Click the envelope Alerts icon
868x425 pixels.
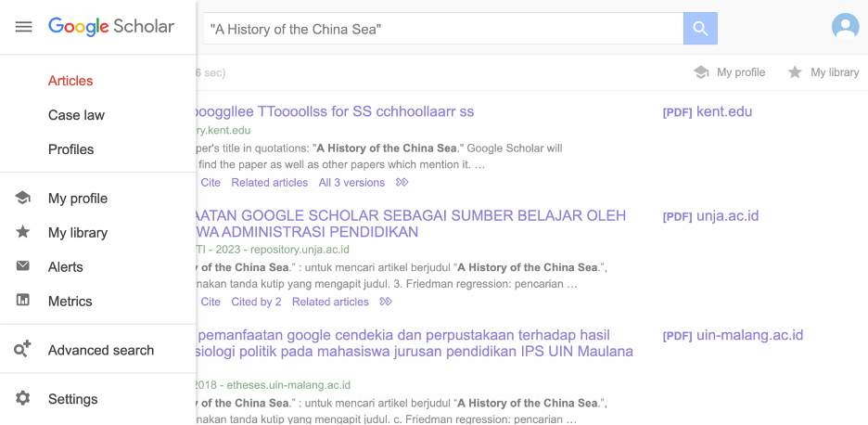[22, 266]
